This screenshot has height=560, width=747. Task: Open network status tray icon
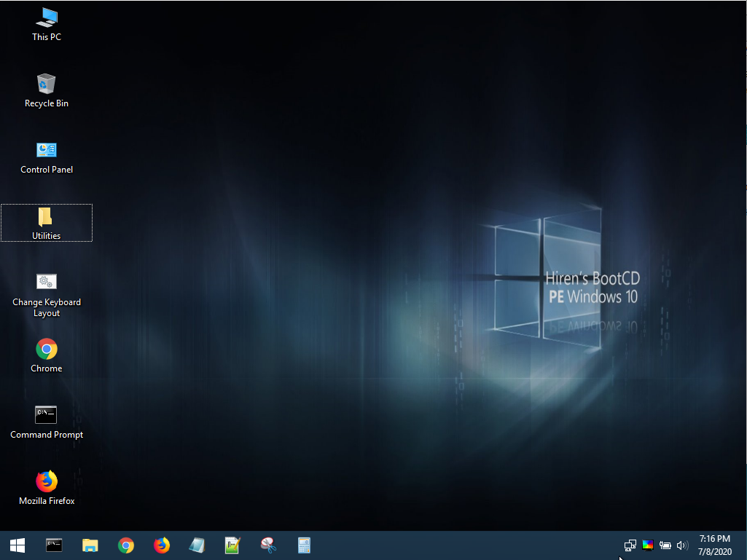tap(630, 545)
